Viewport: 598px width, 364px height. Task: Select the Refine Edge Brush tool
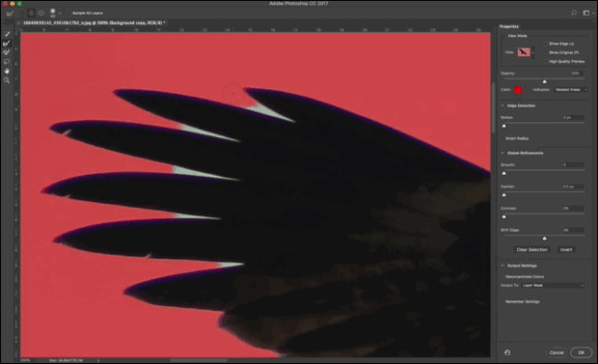pos(6,43)
